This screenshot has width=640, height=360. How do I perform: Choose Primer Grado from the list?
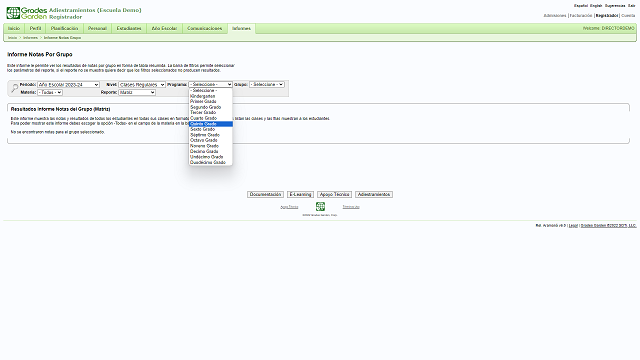(211, 102)
